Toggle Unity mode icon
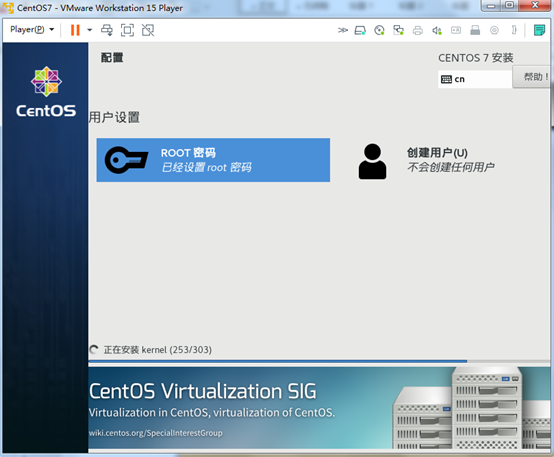The width and height of the screenshot is (554, 457). click(148, 30)
